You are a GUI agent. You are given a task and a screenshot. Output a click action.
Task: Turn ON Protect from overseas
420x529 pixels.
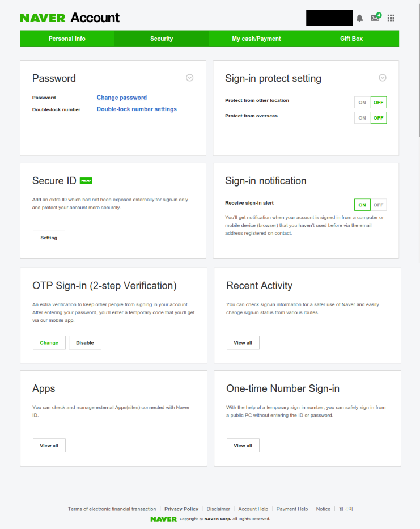[x=362, y=118]
